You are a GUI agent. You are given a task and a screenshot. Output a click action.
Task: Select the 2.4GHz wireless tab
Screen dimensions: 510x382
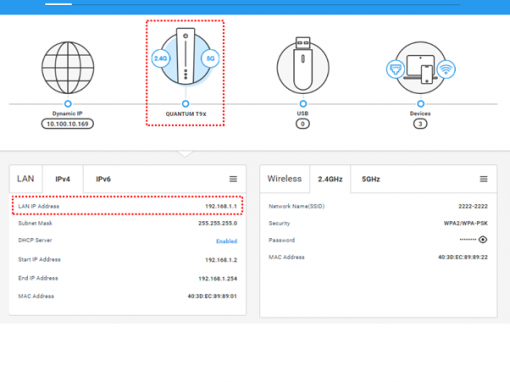pyautogui.click(x=330, y=179)
